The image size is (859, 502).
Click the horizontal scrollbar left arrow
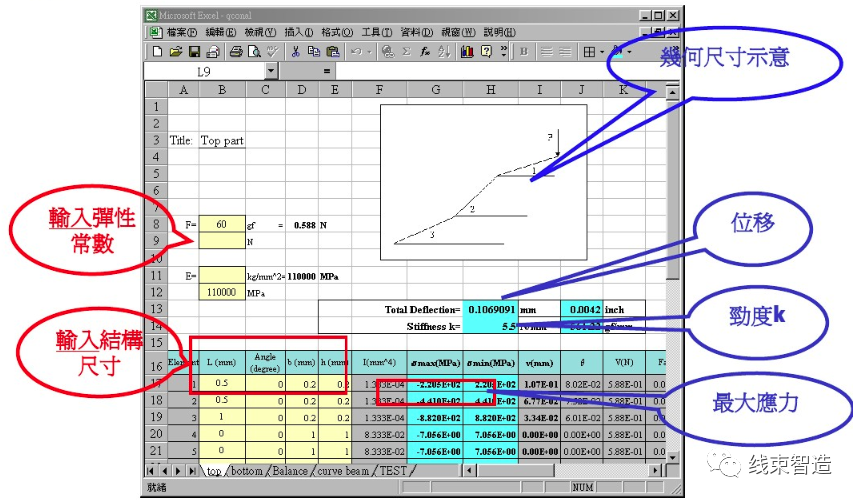coord(469,471)
